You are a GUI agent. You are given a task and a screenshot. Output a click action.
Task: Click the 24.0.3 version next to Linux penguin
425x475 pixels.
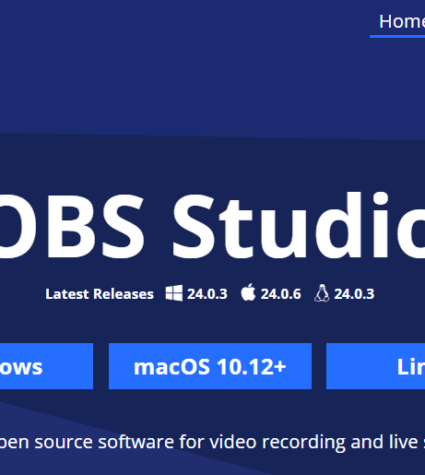click(354, 294)
